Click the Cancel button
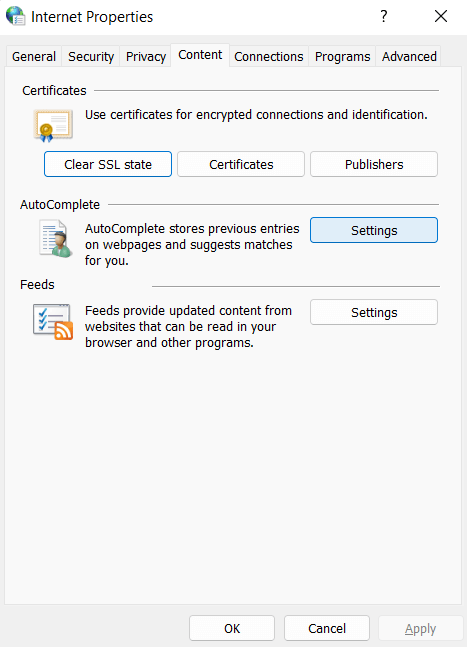This screenshot has width=467, height=647. click(x=327, y=628)
